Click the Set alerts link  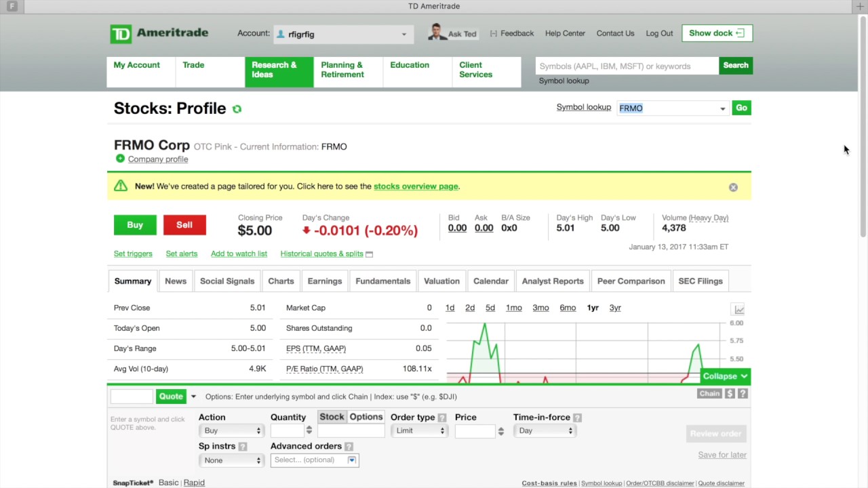[182, 253]
